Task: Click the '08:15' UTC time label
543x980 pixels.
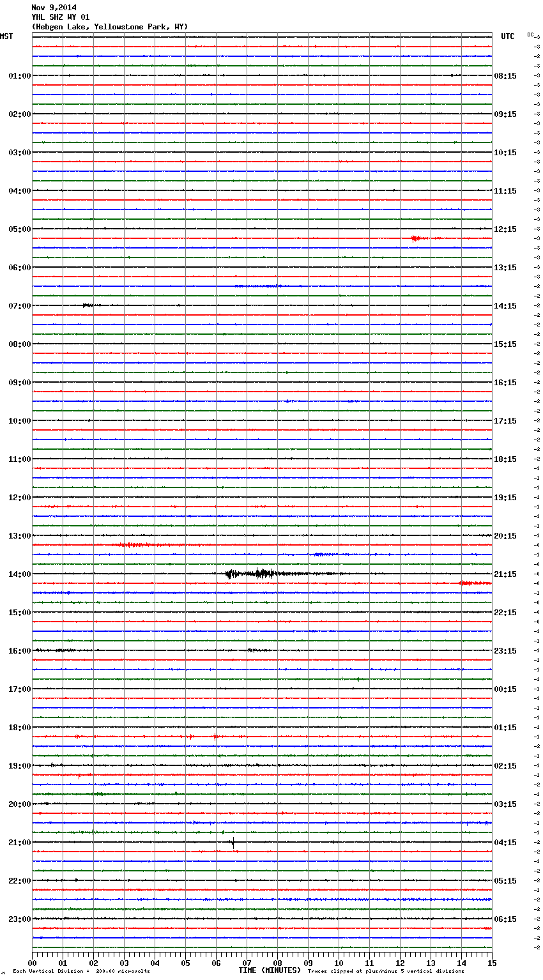Action: pos(505,76)
